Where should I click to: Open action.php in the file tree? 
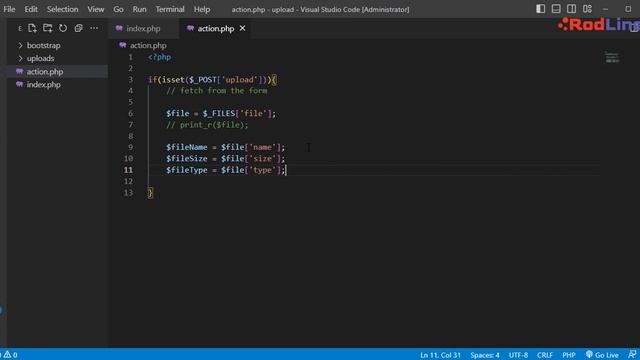[44, 71]
